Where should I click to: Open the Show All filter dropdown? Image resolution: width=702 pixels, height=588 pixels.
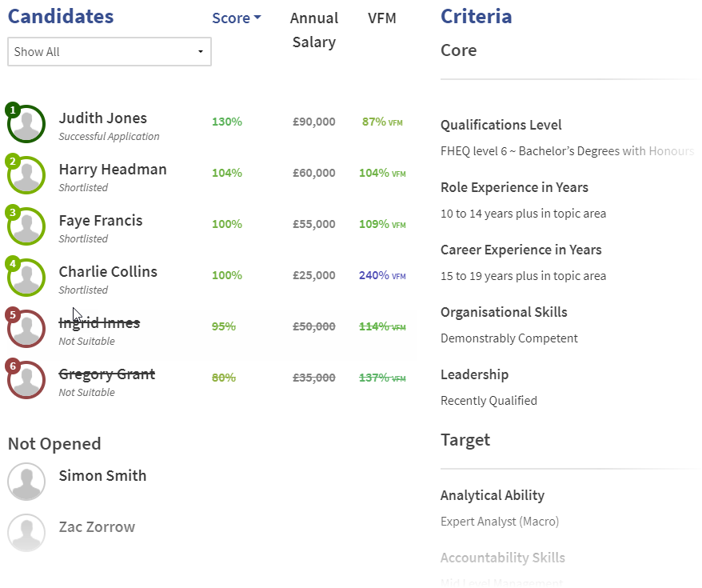110,52
